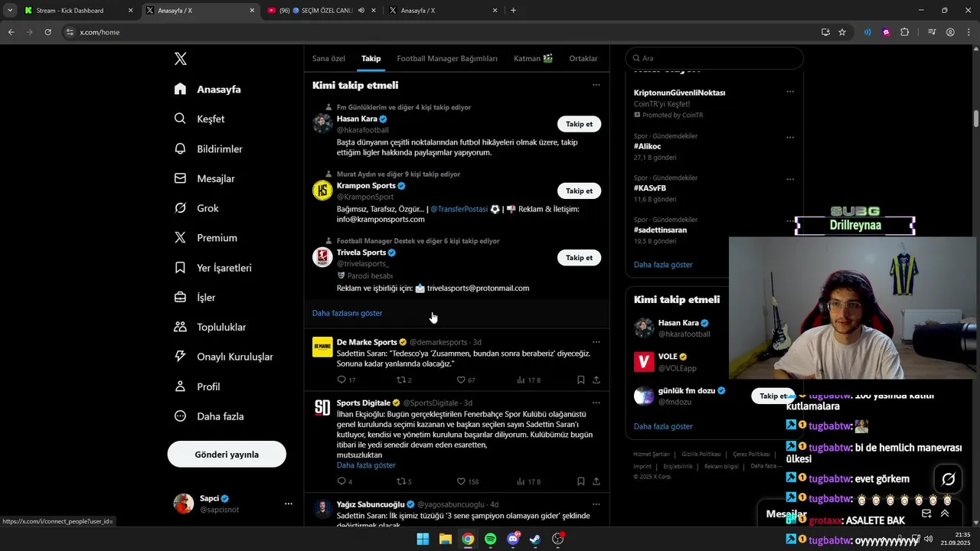Bookmark the Sports Digitale post
Screen dimensions: 980x551
pos(580,481)
